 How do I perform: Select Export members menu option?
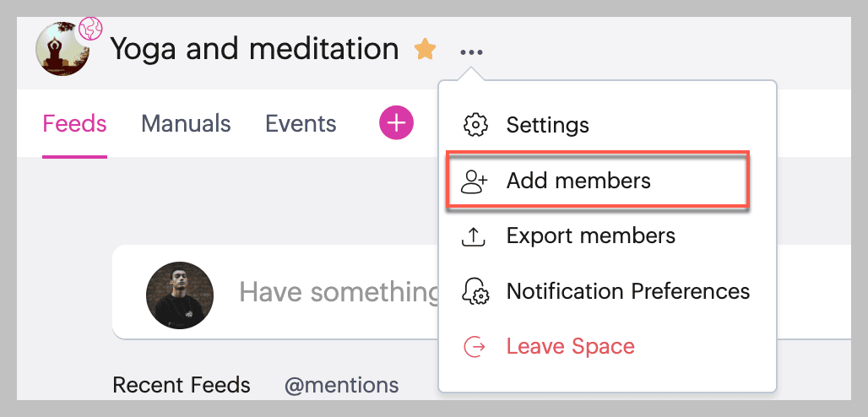click(x=590, y=236)
